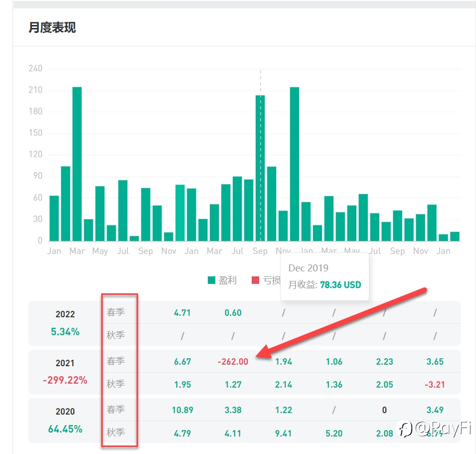Select the 64.45% yearly return

tap(65, 429)
